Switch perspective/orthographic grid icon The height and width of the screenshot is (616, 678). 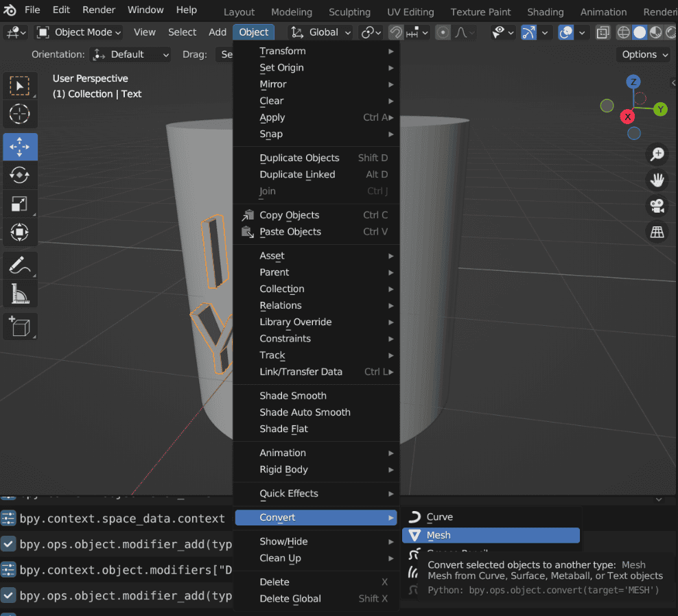click(x=657, y=232)
